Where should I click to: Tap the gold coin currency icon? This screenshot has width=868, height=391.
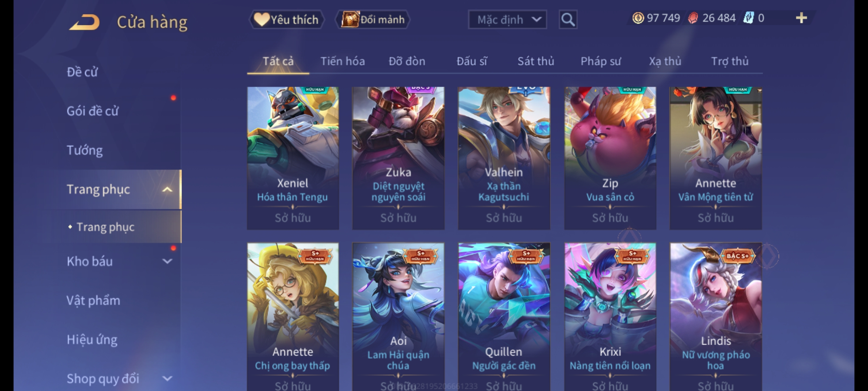click(x=638, y=18)
